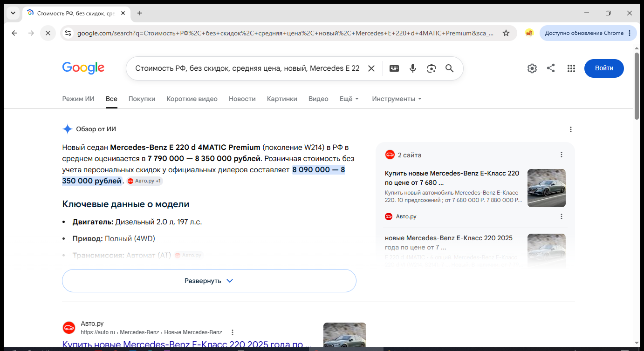Click the Авто.ру logo beside '2 сайта'
Screen dimensions: 644x351
(390, 155)
